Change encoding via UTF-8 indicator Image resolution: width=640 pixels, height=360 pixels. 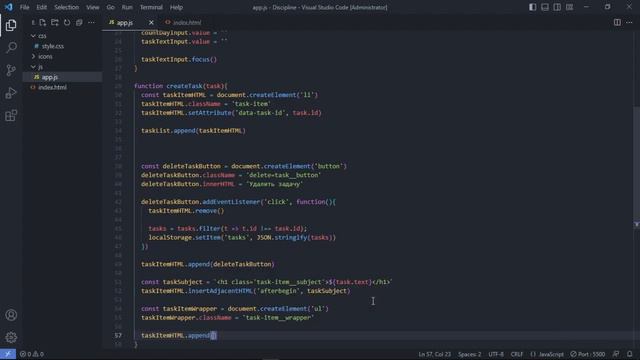[496, 354]
